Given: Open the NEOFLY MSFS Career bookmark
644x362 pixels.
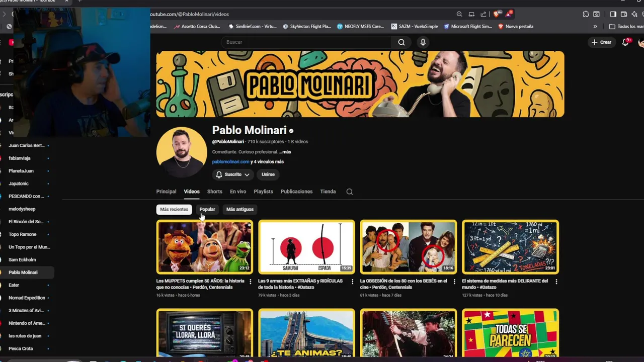Looking at the screenshot, I should [x=361, y=26].
